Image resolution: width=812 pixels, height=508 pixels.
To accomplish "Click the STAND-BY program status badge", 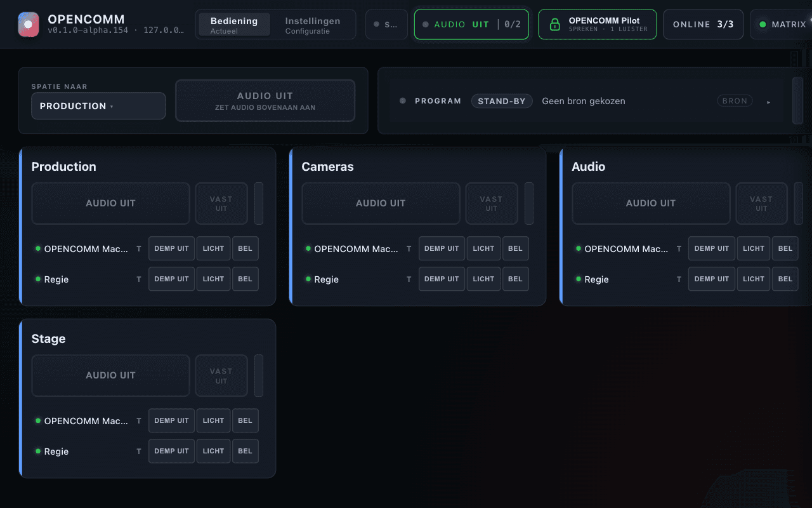I will click(x=502, y=101).
